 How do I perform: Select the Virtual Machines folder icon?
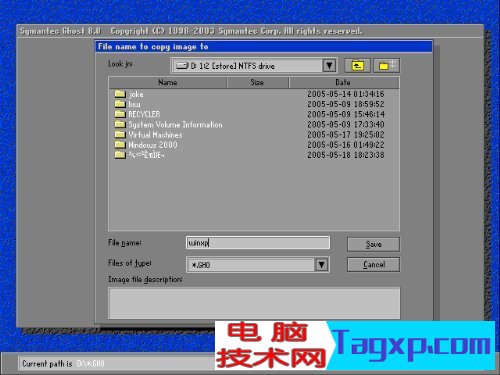[120, 134]
